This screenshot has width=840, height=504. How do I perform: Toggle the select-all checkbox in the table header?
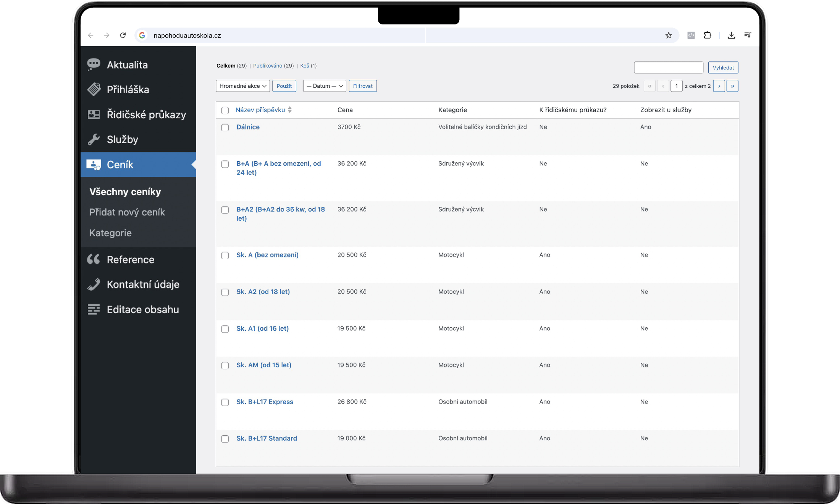click(225, 110)
